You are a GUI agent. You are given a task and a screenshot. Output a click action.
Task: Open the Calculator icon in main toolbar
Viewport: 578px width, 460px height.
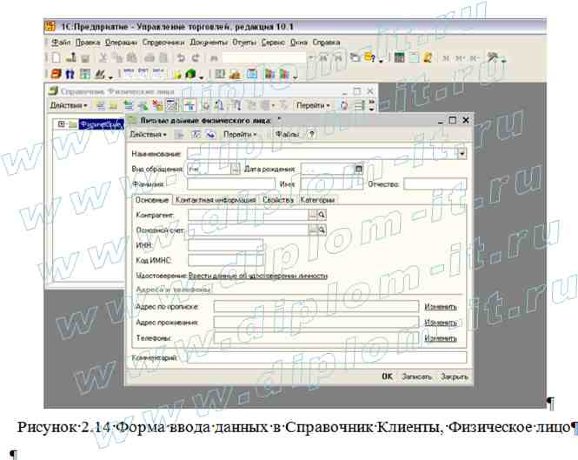coord(399,58)
